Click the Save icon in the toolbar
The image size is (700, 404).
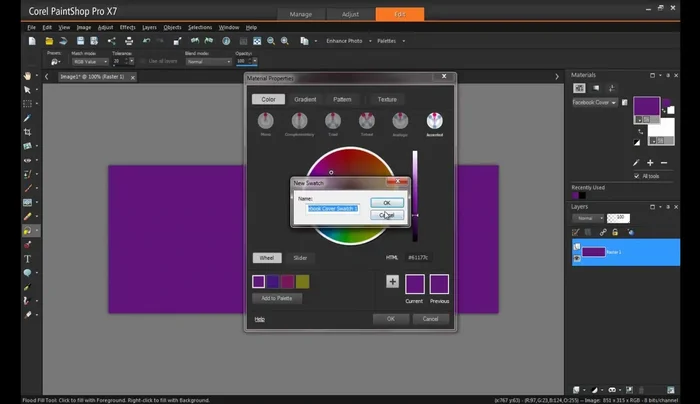(x=79, y=41)
